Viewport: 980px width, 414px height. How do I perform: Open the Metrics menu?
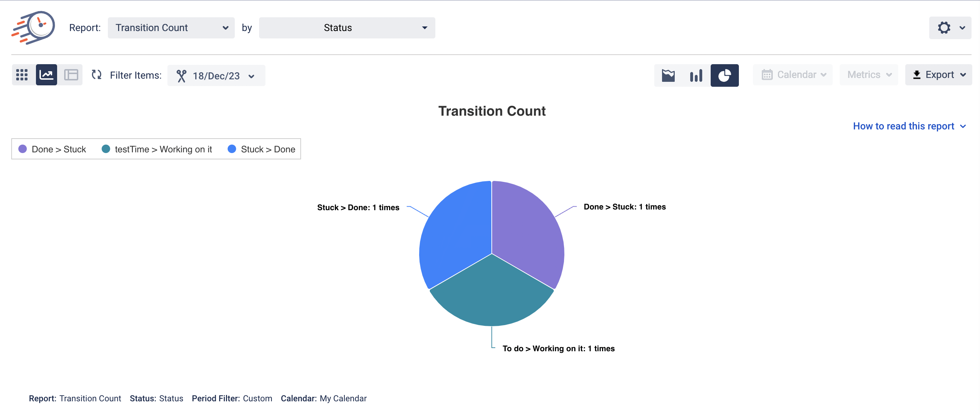pos(869,75)
